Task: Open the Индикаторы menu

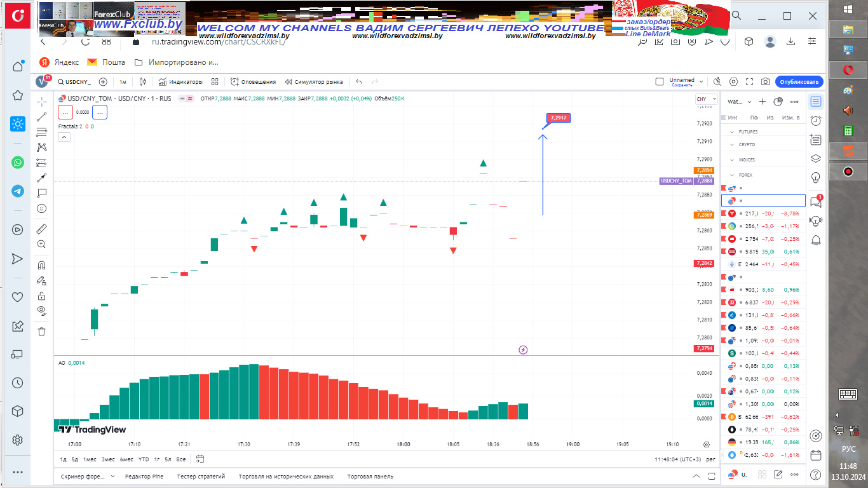Action: 180,82
